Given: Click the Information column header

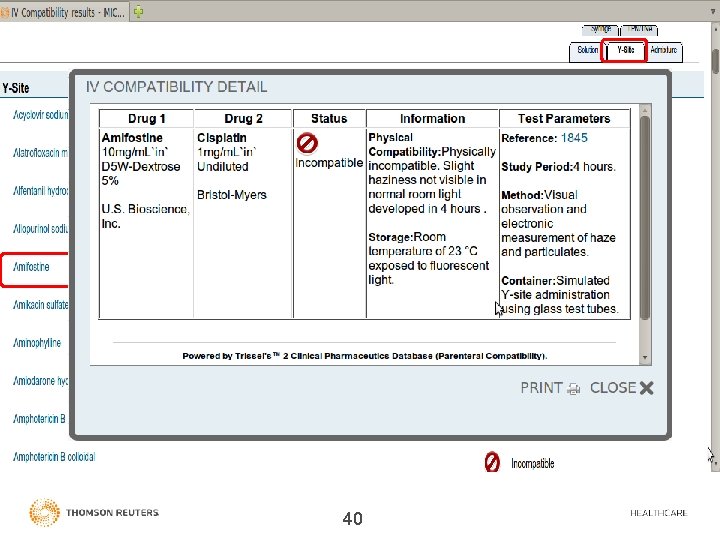Looking at the screenshot, I should pos(432,118).
